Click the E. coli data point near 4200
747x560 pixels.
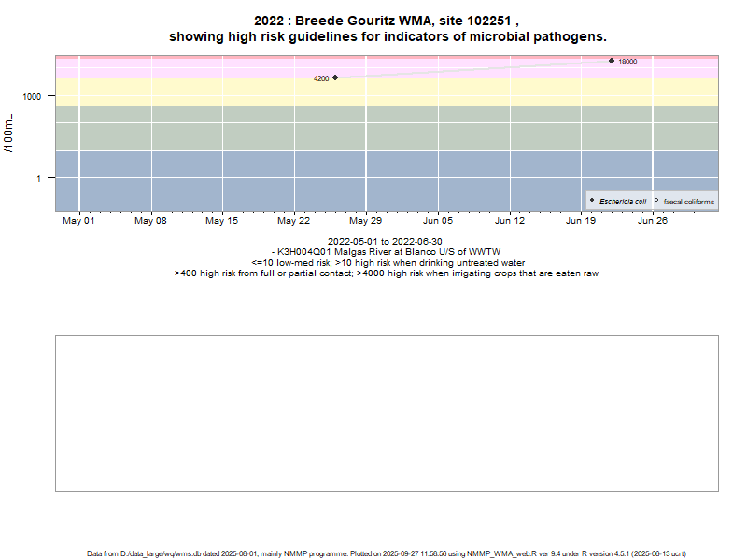(335, 77)
